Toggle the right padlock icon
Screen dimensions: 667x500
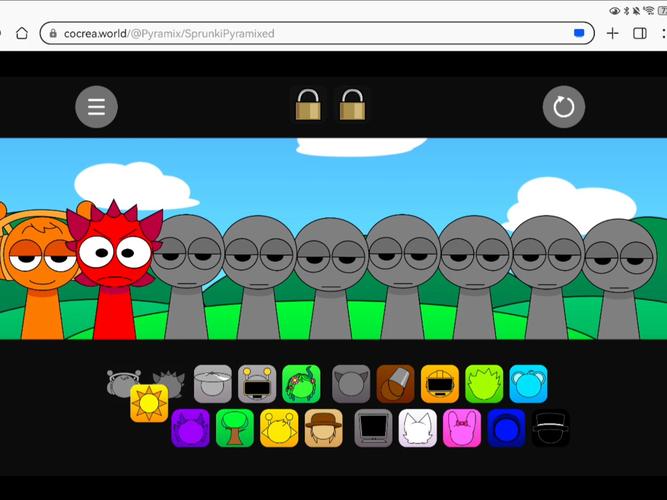[352, 105]
